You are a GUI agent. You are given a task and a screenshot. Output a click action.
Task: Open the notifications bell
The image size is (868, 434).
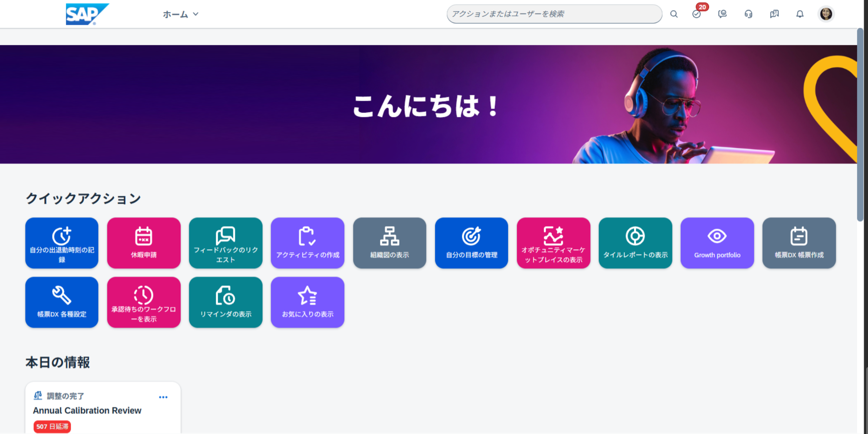pyautogui.click(x=799, y=14)
